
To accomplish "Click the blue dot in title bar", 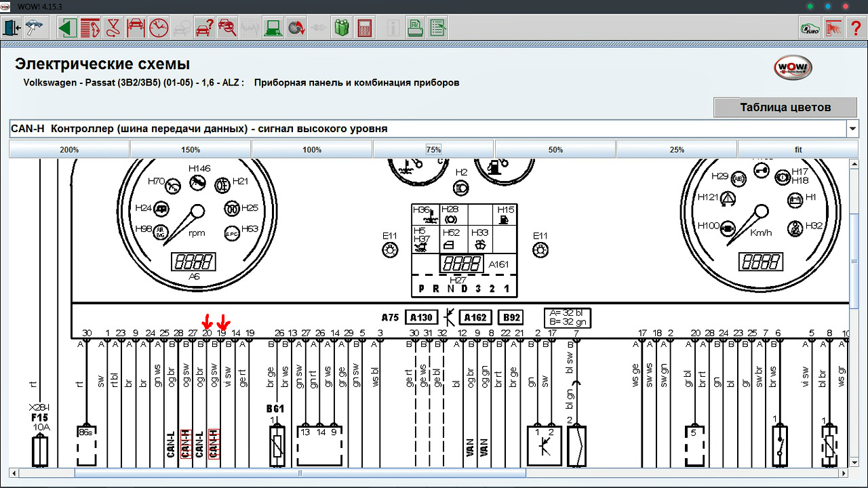I will pyautogui.click(x=828, y=6).
